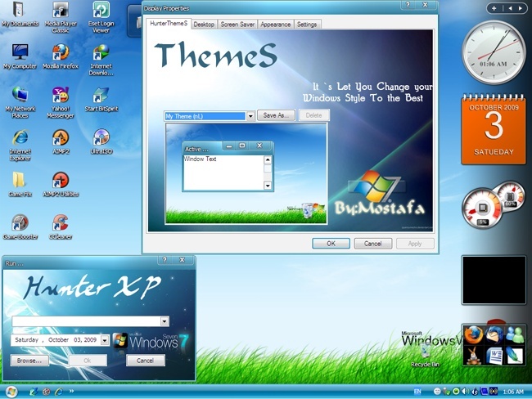The width and height of the screenshot is (532, 399).
Task: Switch to Screen Saver tab
Action: (237, 25)
